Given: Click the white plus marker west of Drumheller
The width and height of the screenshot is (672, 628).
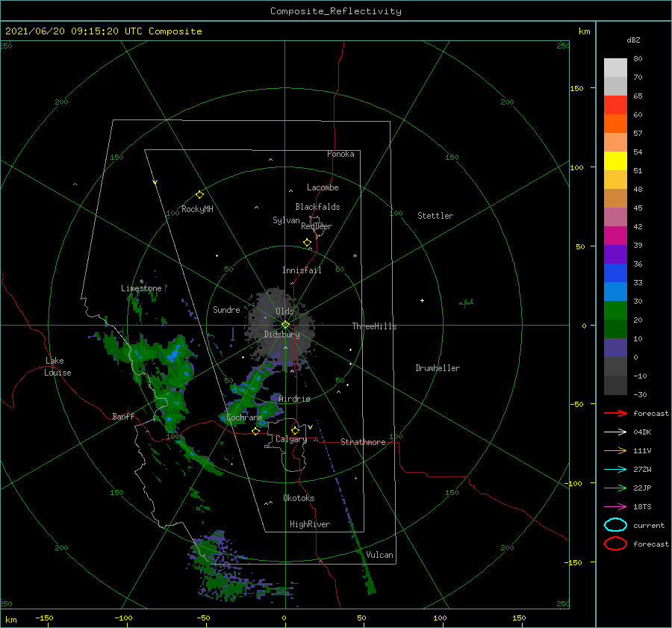Looking at the screenshot, I should tap(422, 300).
